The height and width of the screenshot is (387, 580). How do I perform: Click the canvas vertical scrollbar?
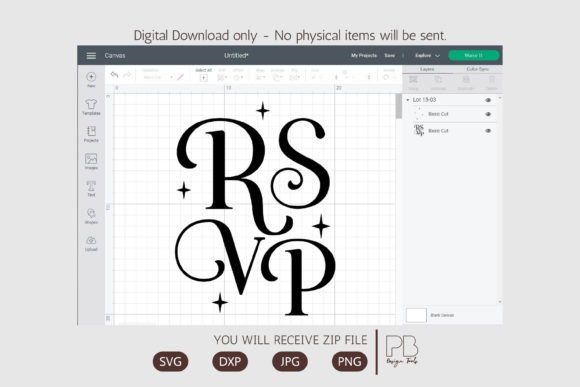(x=398, y=106)
